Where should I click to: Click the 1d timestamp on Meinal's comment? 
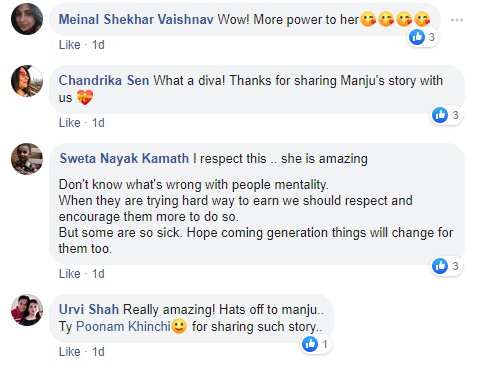coord(98,45)
